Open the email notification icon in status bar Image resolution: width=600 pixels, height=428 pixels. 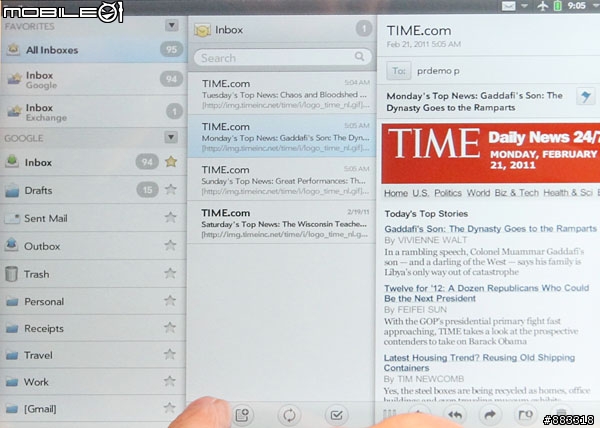(x=509, y=6)
